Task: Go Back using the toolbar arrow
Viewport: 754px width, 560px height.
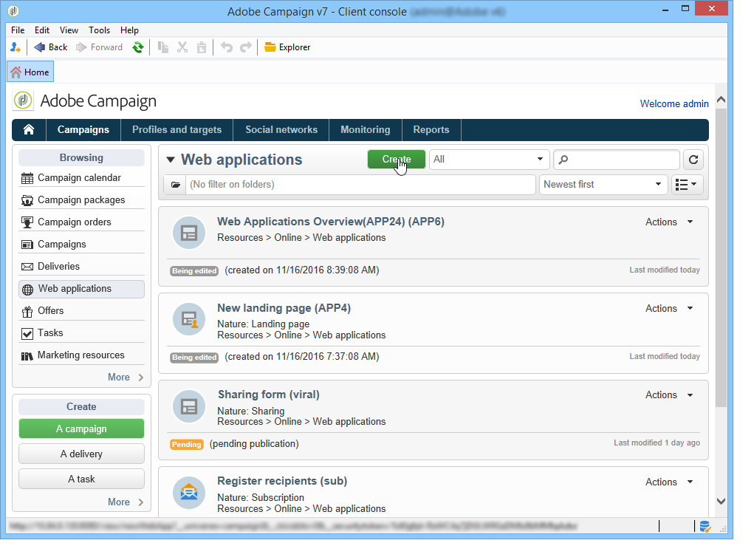Action: tap(50, 47)
